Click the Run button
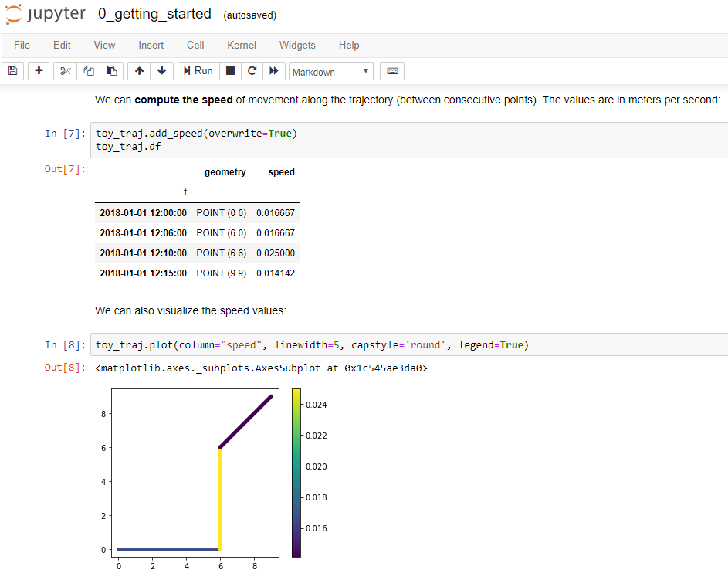This screenshot has width=728, height=580. click(198, 70)
